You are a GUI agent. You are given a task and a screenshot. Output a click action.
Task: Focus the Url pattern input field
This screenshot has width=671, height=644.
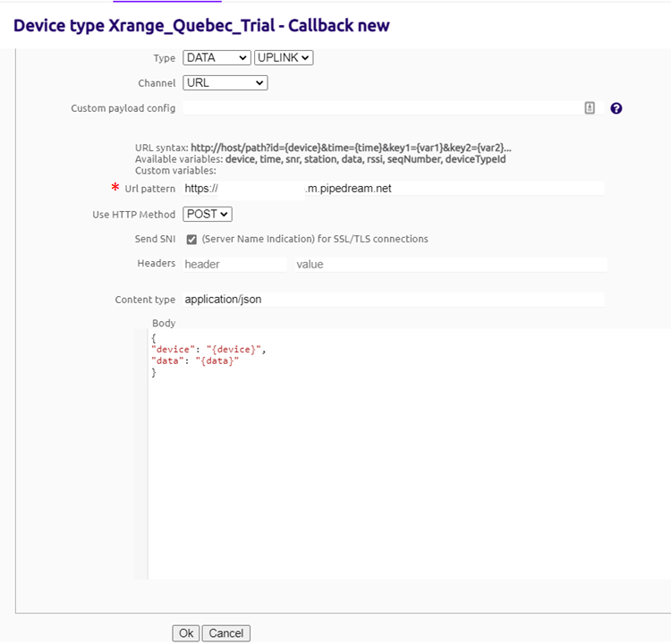tap(394, 189)
